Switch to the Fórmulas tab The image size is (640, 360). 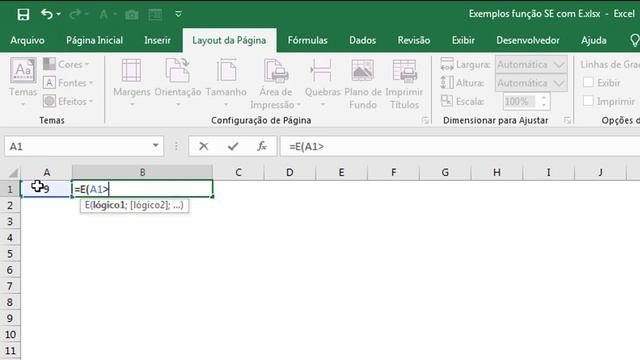307,40
